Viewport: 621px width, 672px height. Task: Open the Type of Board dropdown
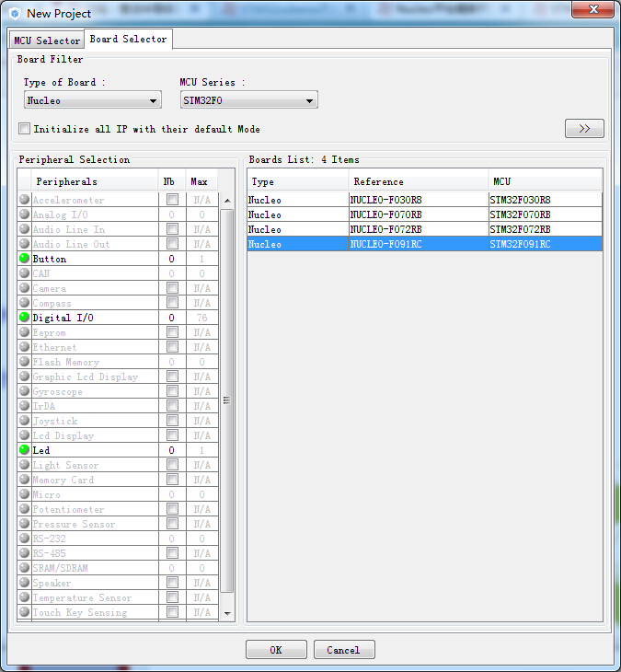pos(93,100)
